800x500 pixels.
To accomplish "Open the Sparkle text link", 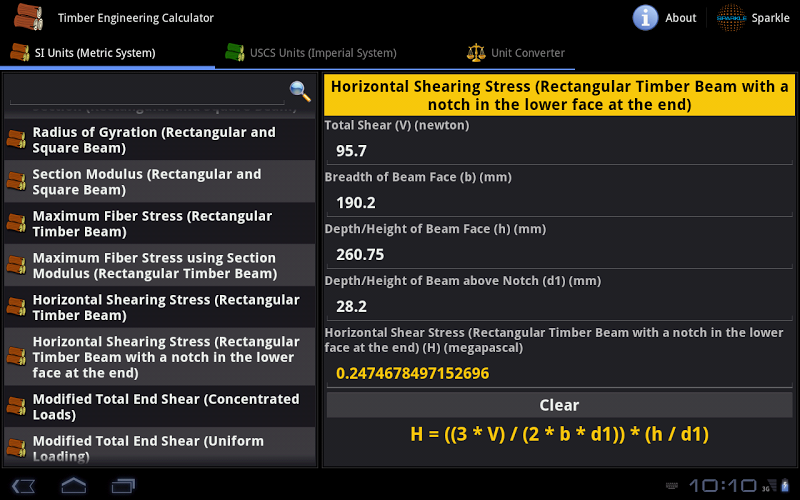I will (770, 18).
